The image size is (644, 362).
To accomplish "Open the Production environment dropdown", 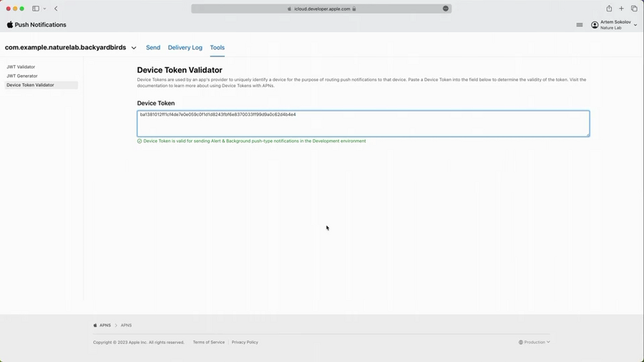I will tap(534, 342).
